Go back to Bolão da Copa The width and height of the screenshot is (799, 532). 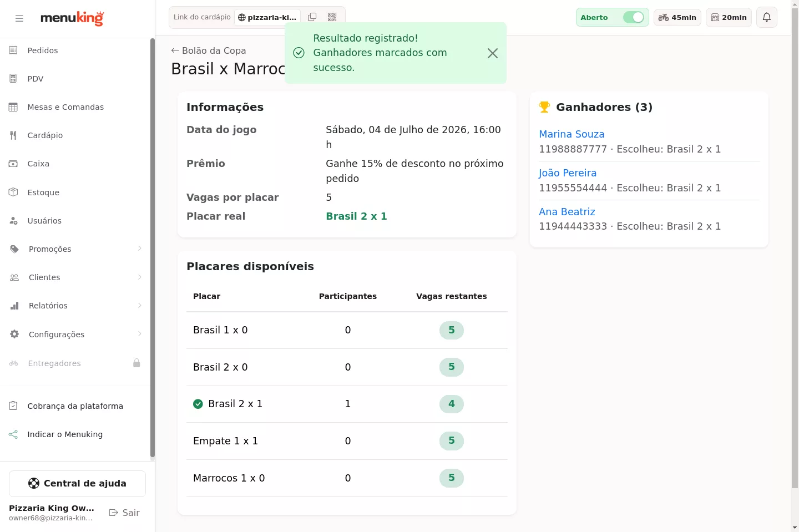coord(209,50)
